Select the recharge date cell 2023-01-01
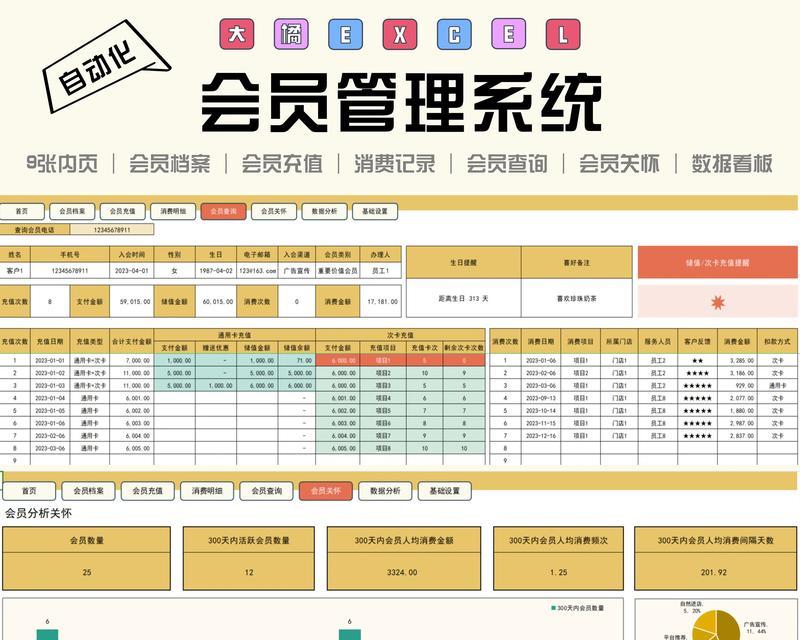This screenshot has width=800, height=640. pos(50,360)
